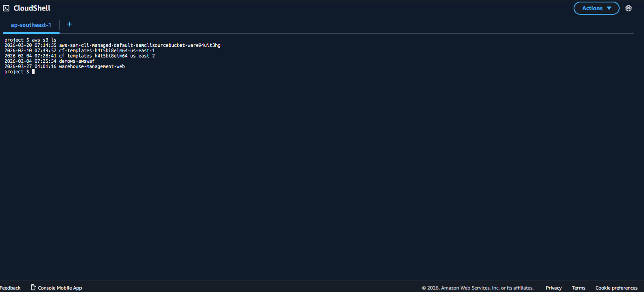Viewport: 644px width, 292px height.
Task: Open the Console Mobile App icon
Action: coord(33,288)
